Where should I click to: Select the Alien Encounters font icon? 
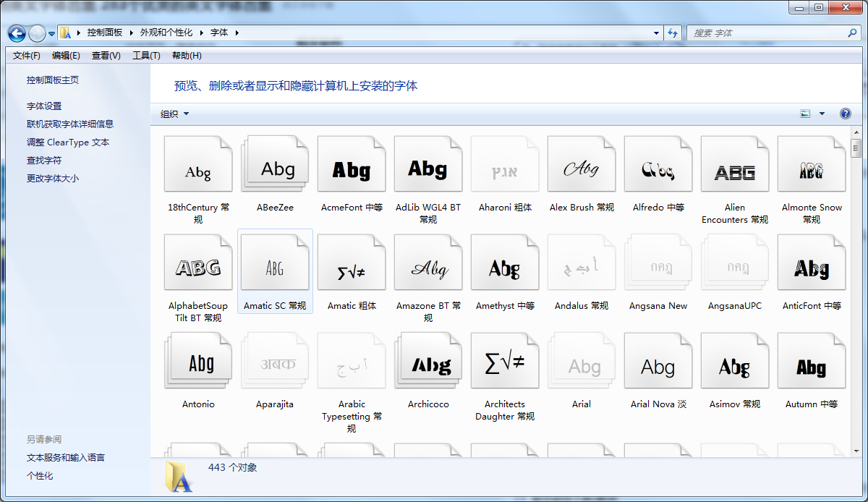[x=735, y=164]
